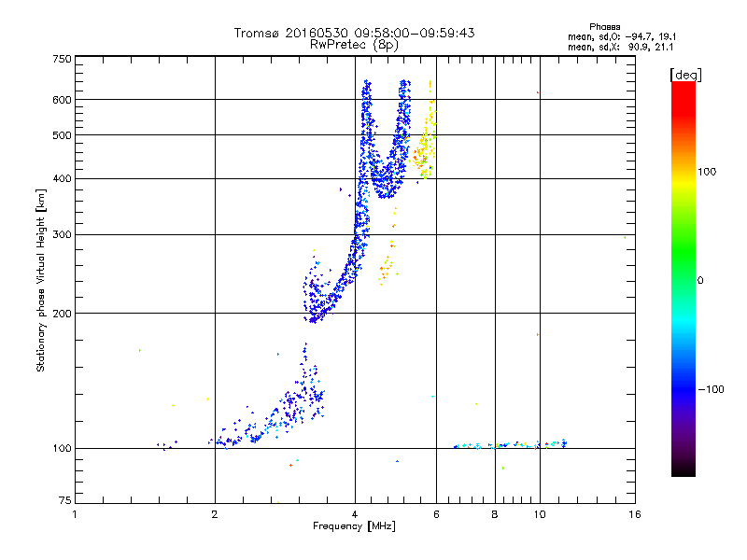Click the x-axis tick label '1'
The image size is (747, 560).
[x=75, y=514]
